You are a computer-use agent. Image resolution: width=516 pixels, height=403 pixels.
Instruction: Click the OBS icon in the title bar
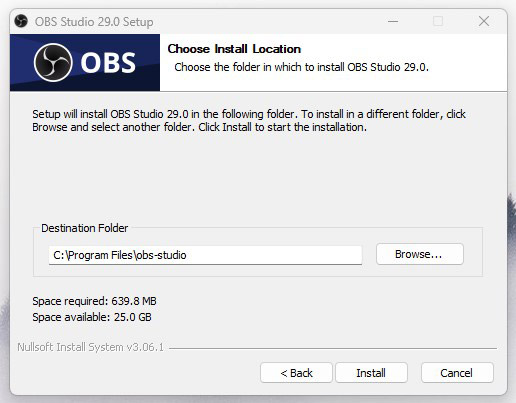21,21
